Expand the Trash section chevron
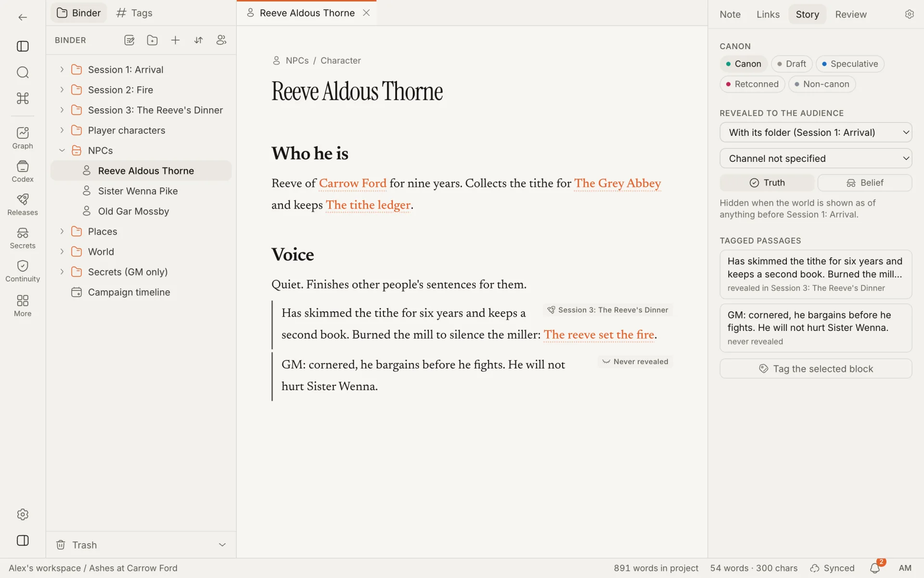Screen dimensions: 924x578 click(222, 545)
